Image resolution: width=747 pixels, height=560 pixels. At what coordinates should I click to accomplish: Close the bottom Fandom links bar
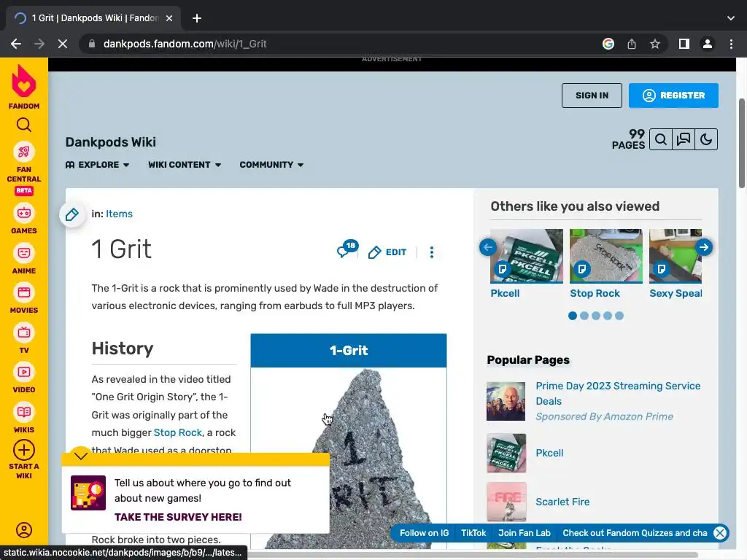[x=720, y=533]
